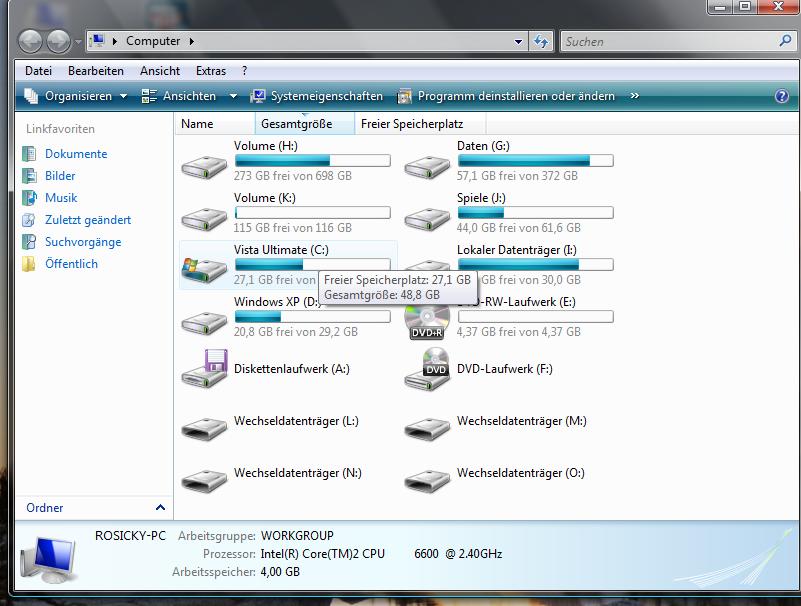The width and height of the screenshot is (801, 606).
Task: Click the Daten (G:) capacity bar
Action: [x=535, y=161]
